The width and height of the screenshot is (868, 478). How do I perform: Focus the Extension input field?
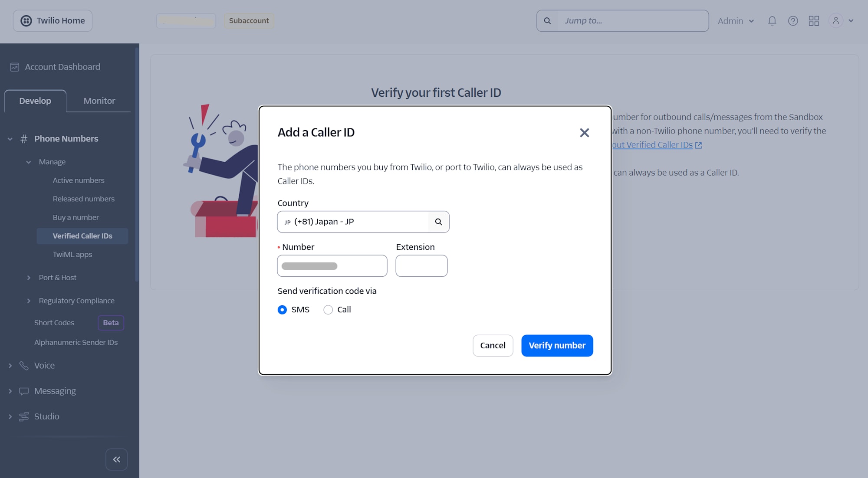(421, 266)
